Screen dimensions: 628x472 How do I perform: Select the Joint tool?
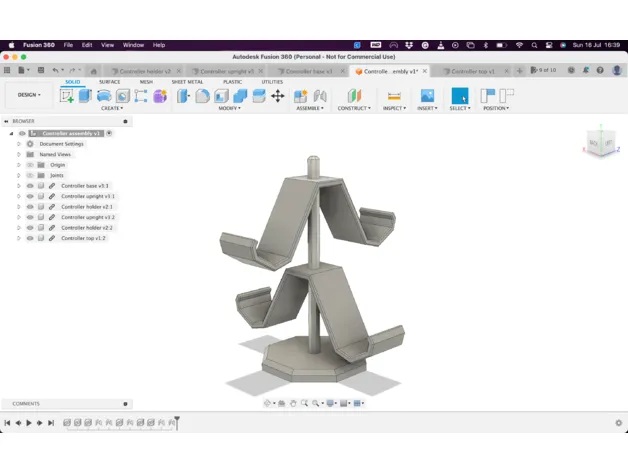click(320, 96)
